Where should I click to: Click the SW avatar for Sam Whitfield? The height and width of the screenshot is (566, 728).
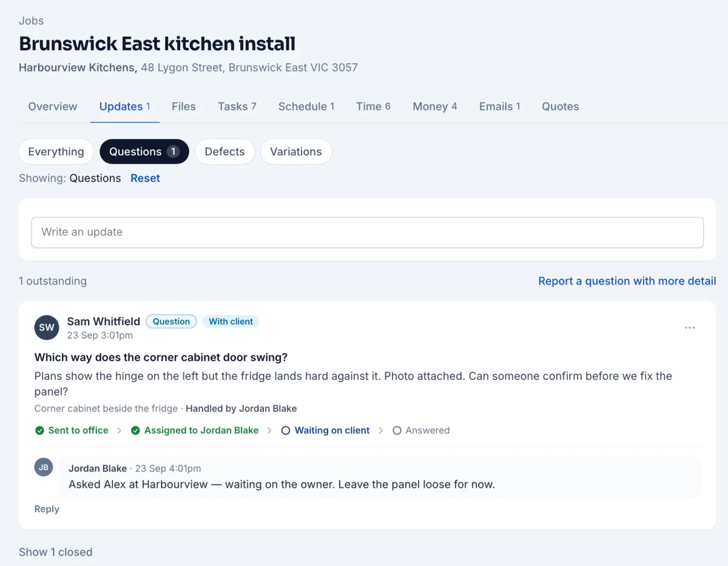pyautogui.click(x=47, y=328)
